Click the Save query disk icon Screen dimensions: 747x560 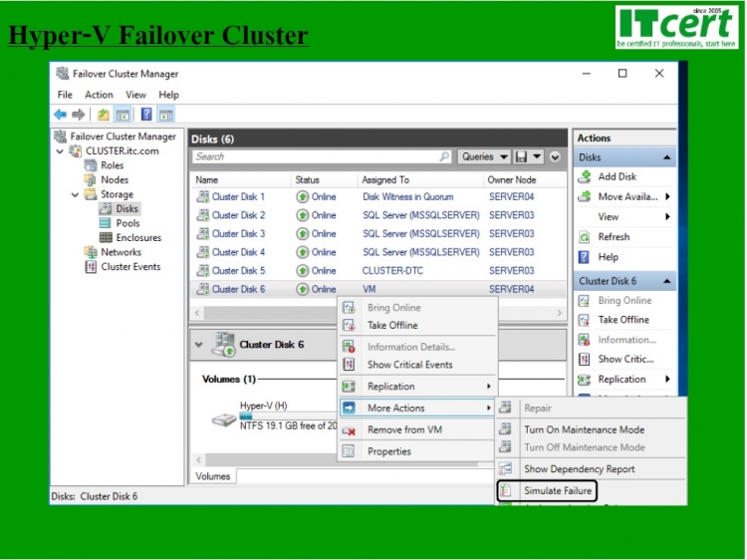521,156
